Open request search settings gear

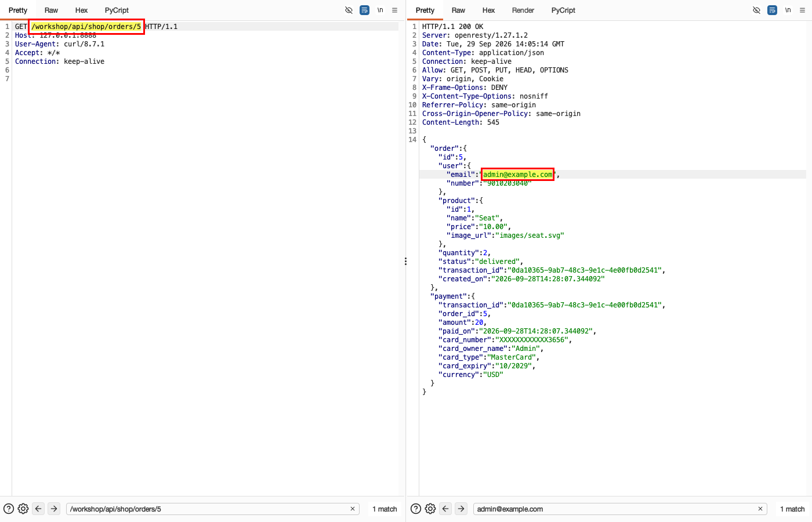23,509
